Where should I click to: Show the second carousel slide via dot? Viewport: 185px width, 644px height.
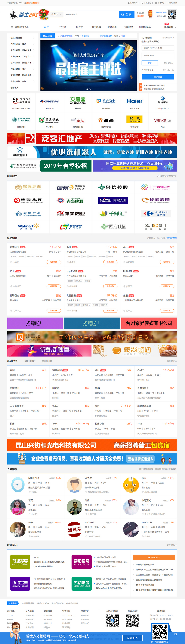(x=90, y=89)
